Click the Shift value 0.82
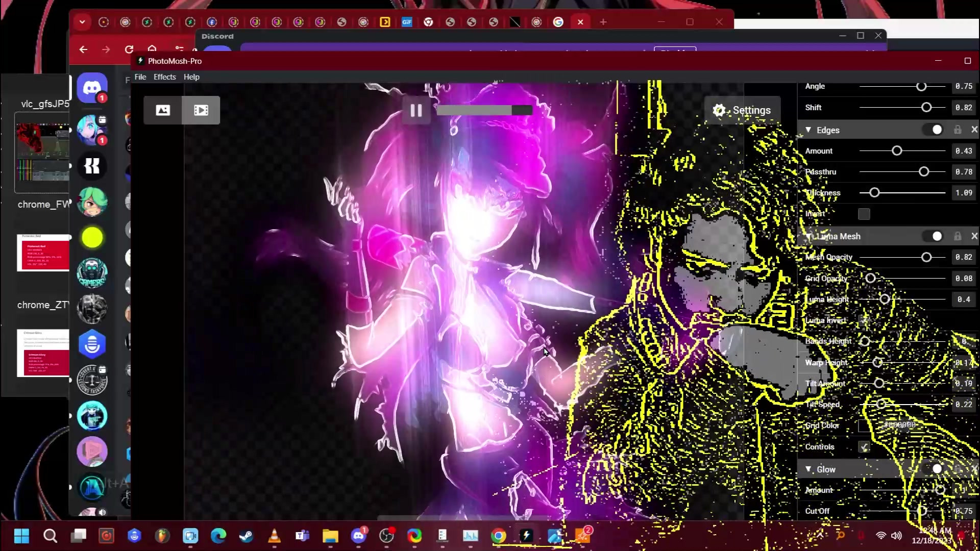The width and height of the screenshot is (980, 551). pyautogui.click(x=964, y=108)
